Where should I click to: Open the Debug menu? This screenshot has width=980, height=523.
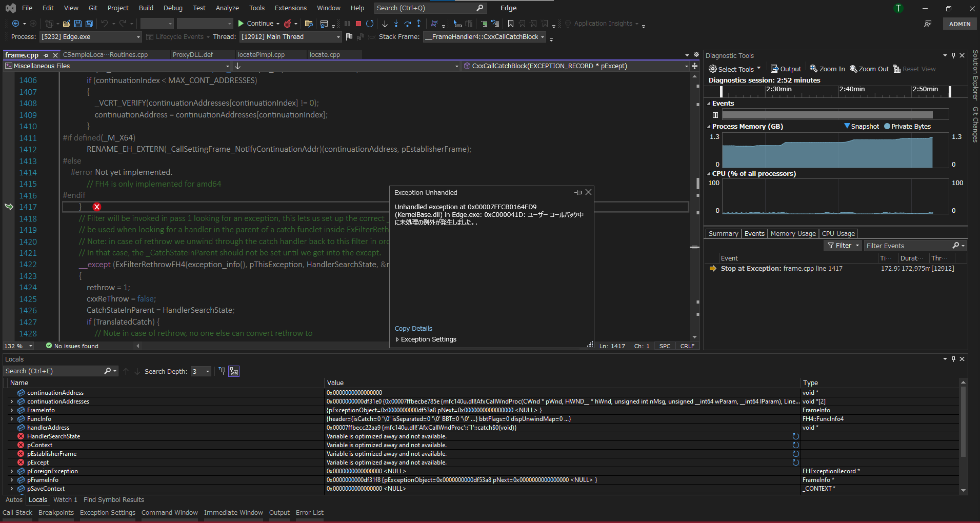pos(173,8)
